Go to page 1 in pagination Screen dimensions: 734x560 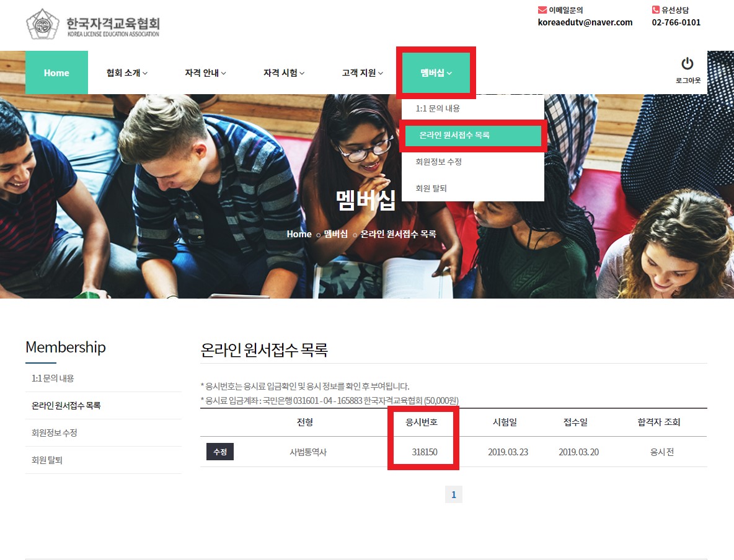(454, 494)
